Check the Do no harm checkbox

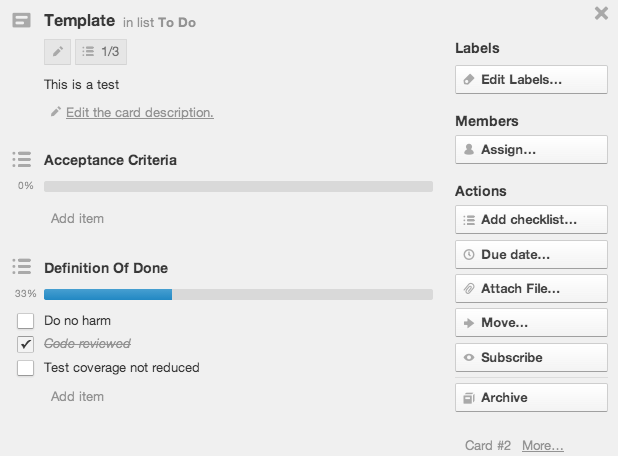pos(26,321)
